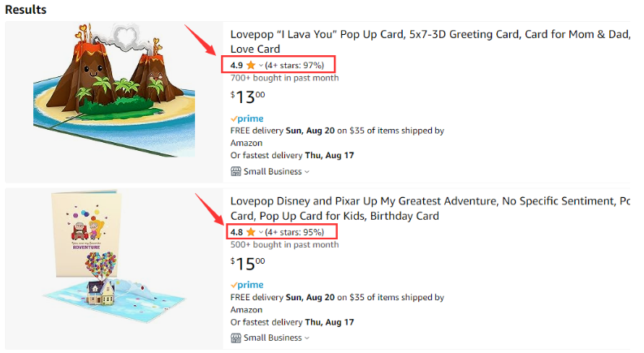Click the prime logo under the $15.00 price
The height and width of the screenshot is (353, 644).
point(247,285)
